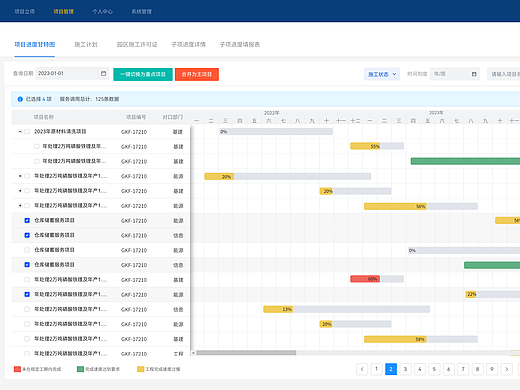Tick checkbox of row with red 60% bar

(27, 280)
